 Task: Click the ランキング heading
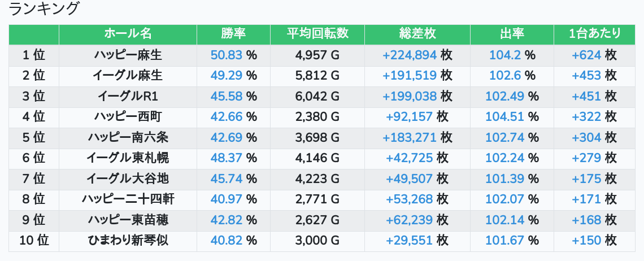click(44, 9)
